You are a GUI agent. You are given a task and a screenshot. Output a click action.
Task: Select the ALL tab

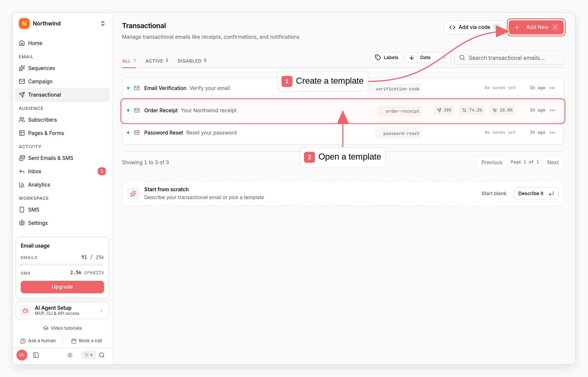click(129, 61)
